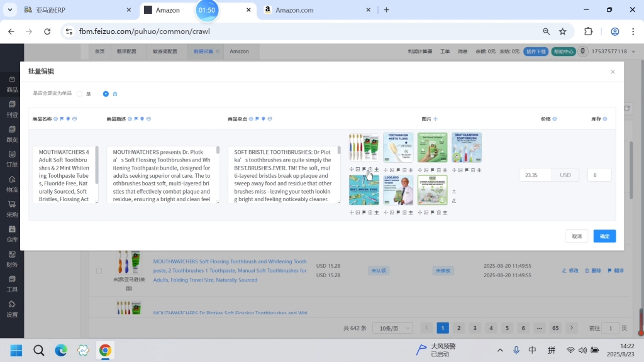This screenshot has width=644, height=362.
Task: Open 刊登 in the left sidebar
Action: [12, 109]
